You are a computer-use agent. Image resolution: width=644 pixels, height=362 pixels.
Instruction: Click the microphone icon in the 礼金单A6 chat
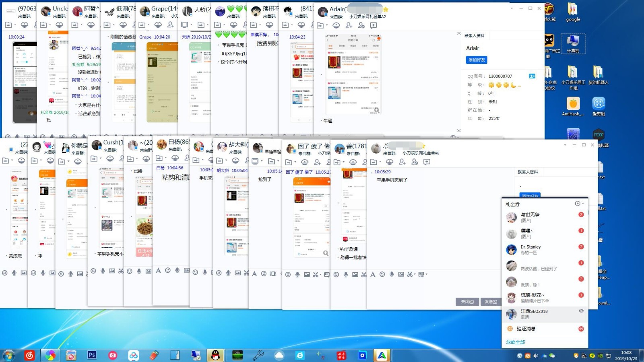coord(391,274)
